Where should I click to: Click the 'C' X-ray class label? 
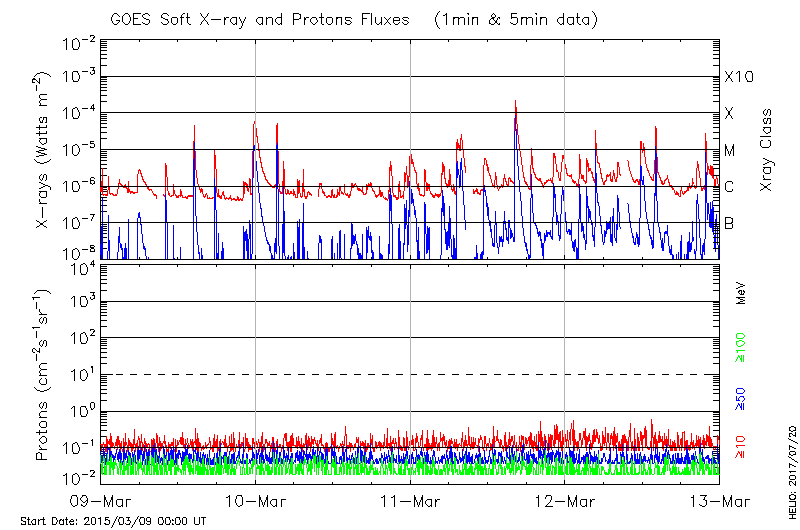pyautogui.click(x=729, y=187)
